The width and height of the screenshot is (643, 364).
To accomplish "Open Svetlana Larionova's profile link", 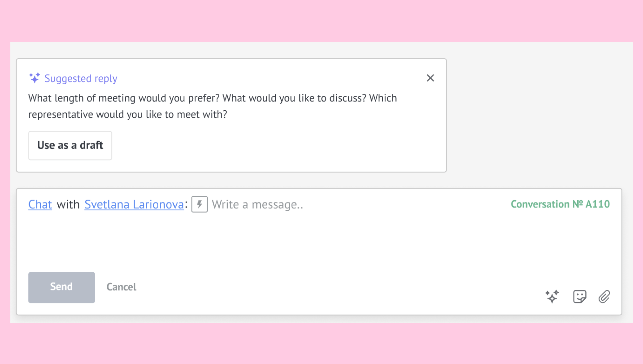I will (134, 204).
